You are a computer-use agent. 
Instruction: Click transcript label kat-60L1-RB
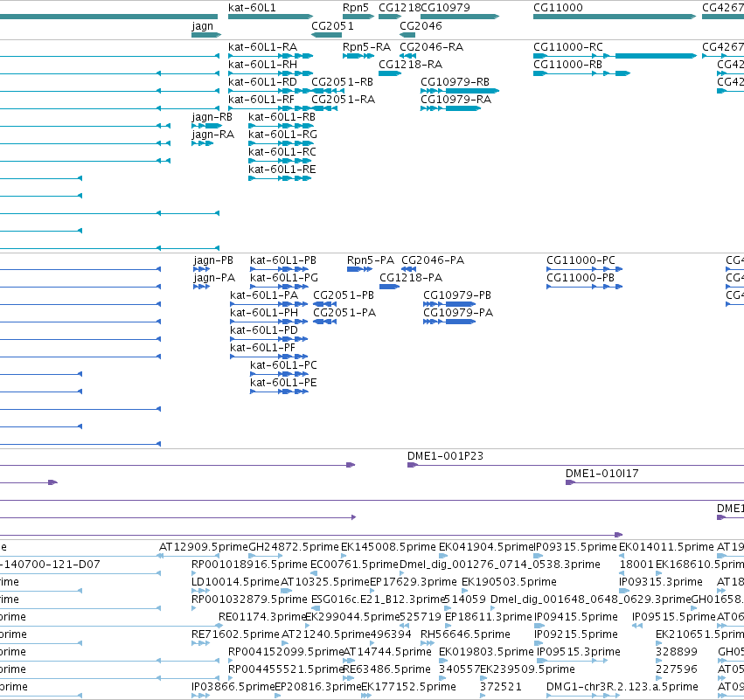282,117
